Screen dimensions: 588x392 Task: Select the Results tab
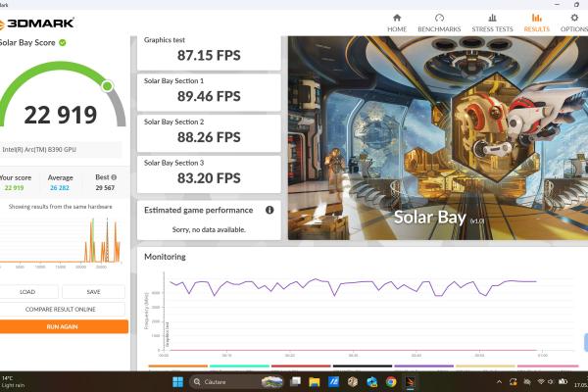click(537, 24)
